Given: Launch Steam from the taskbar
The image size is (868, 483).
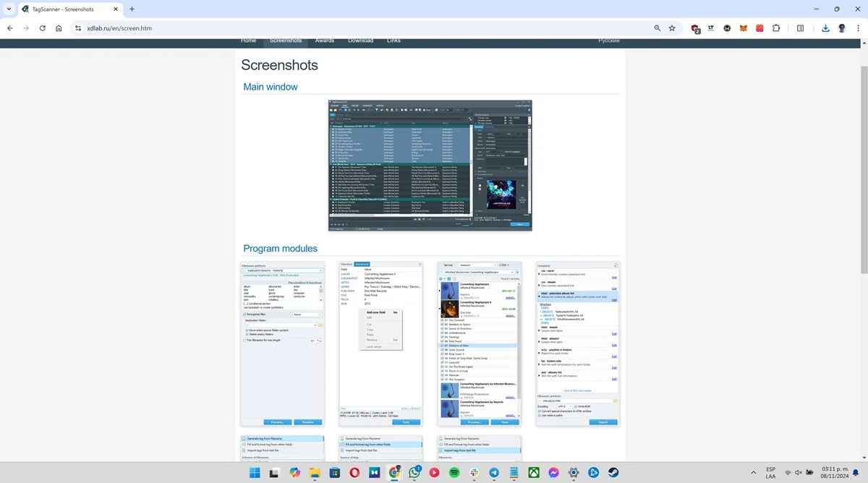Looking at the screenshot, I should click(613, 472).
